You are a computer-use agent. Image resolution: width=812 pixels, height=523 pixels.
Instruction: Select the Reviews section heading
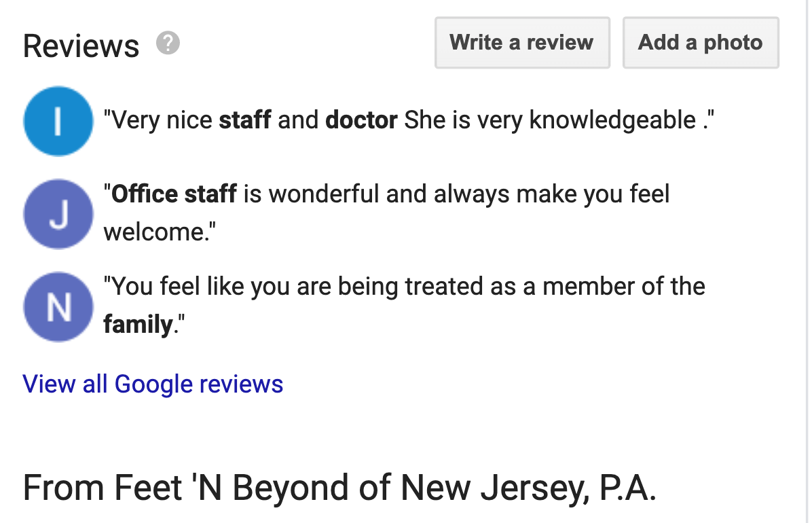pyautogui.click(x=81, y=46)
